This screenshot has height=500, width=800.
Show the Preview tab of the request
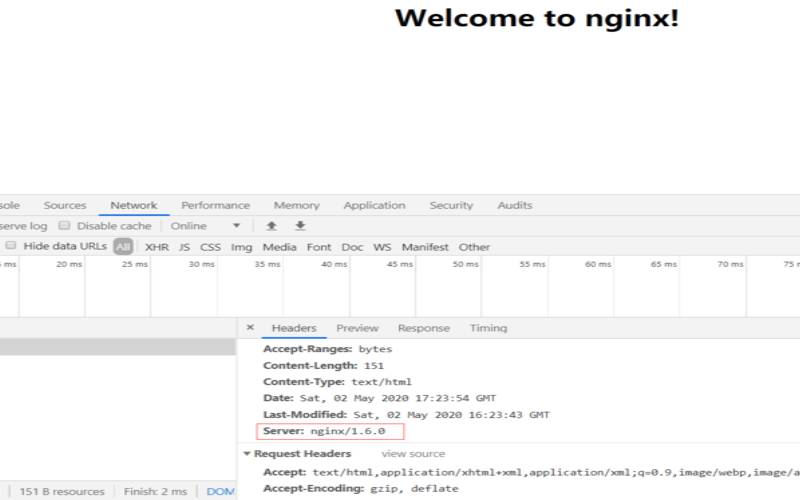click(357, 328)
